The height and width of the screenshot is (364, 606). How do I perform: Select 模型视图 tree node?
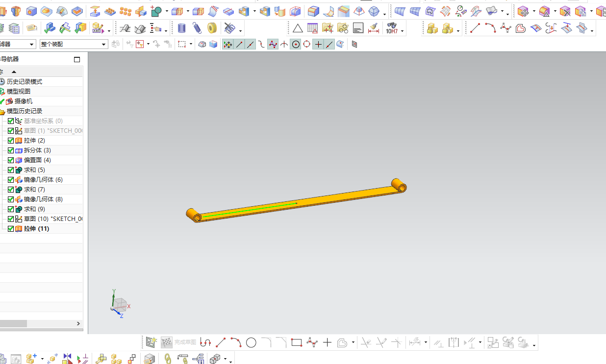(19, 92)
